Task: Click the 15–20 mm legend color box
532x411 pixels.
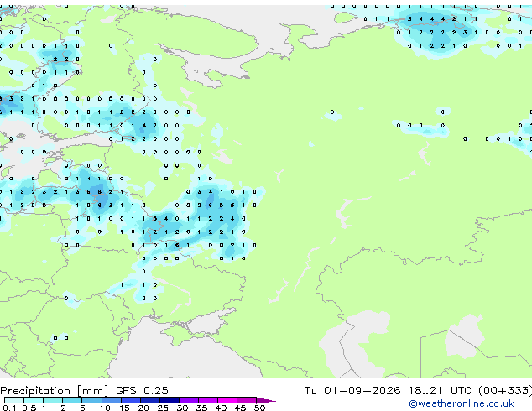Action: point(130,400)
